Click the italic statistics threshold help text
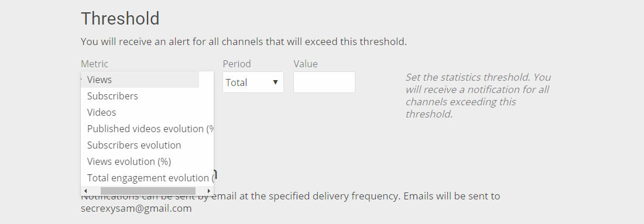The image size is (644, 224). pos(478,95)
